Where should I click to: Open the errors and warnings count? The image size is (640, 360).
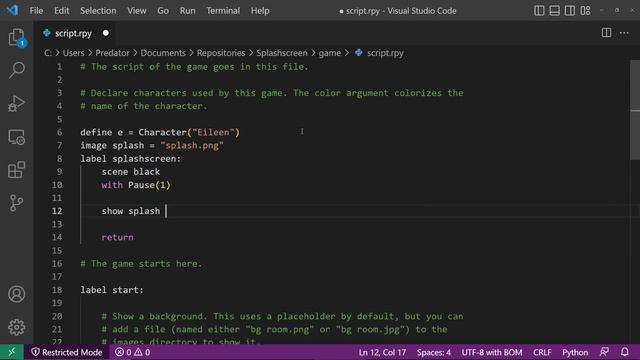coord(133,352)
